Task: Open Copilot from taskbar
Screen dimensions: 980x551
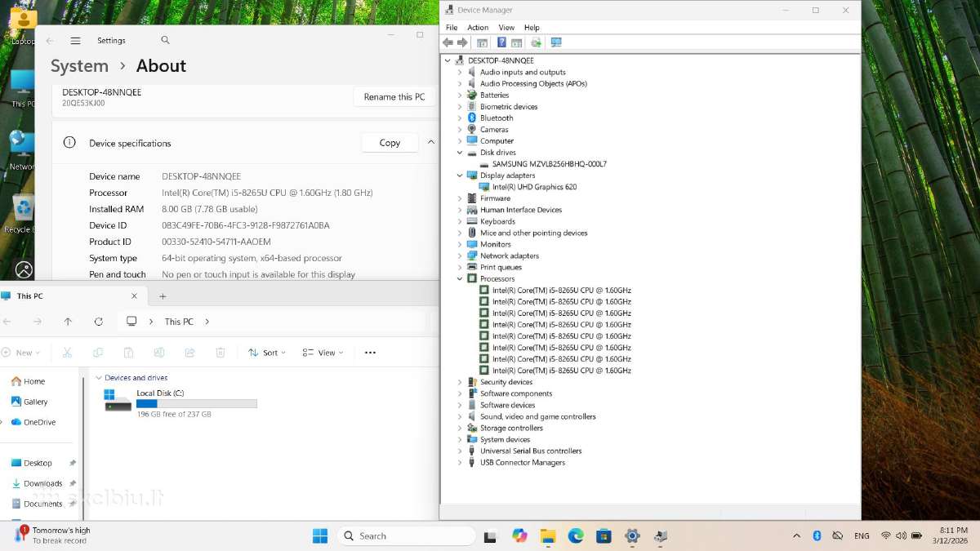Action: [x=520, y=535]
